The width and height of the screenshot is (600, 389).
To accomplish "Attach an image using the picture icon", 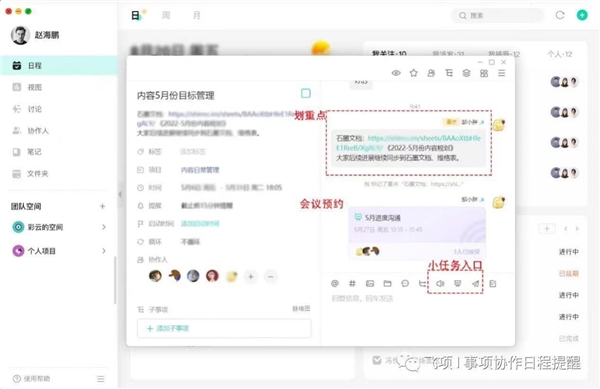I will (370, 283).
